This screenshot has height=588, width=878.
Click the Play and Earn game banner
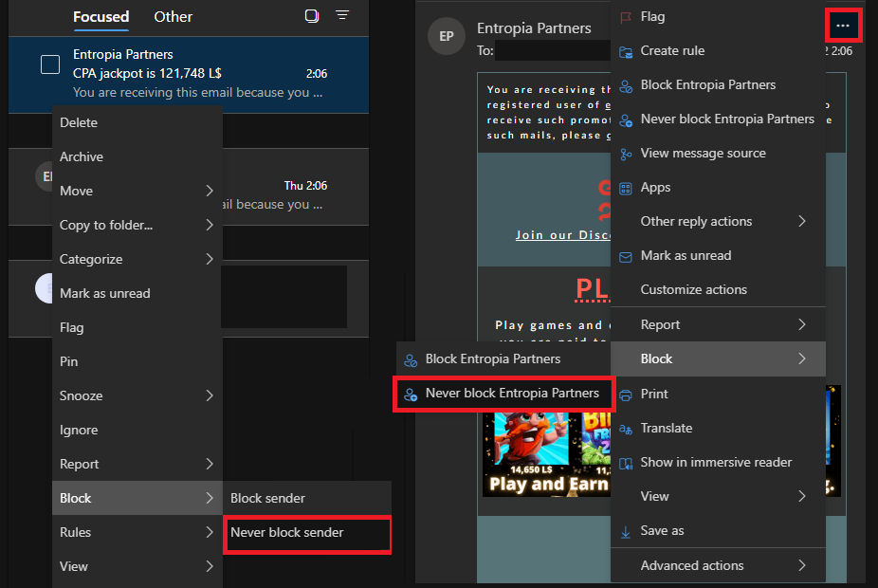click(x=547, y=453)
